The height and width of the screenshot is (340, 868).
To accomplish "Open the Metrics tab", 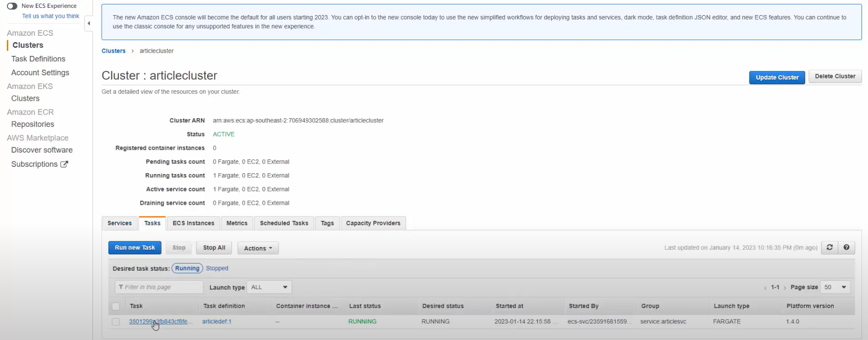I will pos(237,223).
